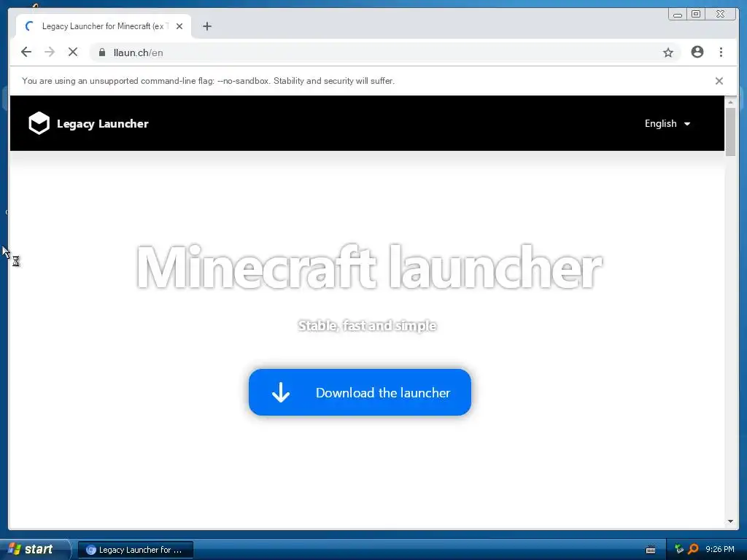Click the padlock site info icon
Image resolution: width=747 pixels, height=560 pixels.
(x=102, y=52)
